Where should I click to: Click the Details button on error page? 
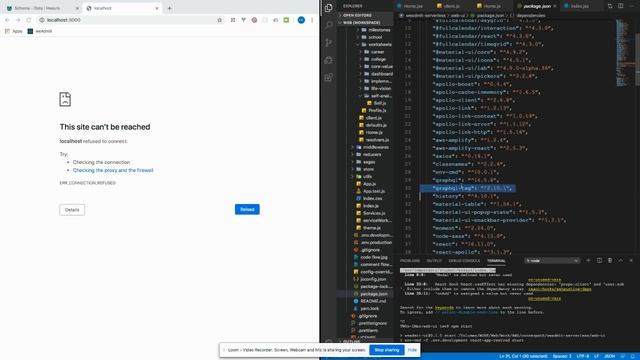click(72, 210)
